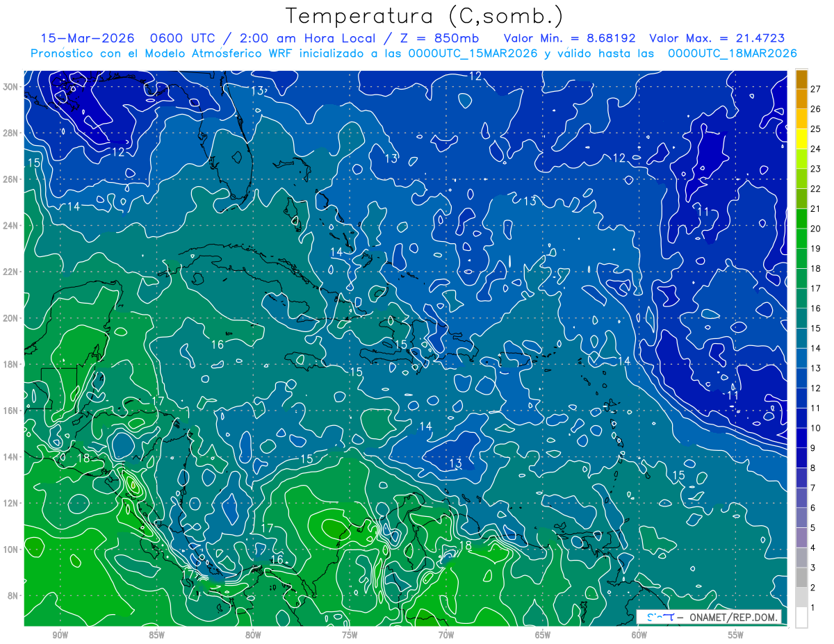
Task: Click the 10N latitude axis label
Action: 12,549
